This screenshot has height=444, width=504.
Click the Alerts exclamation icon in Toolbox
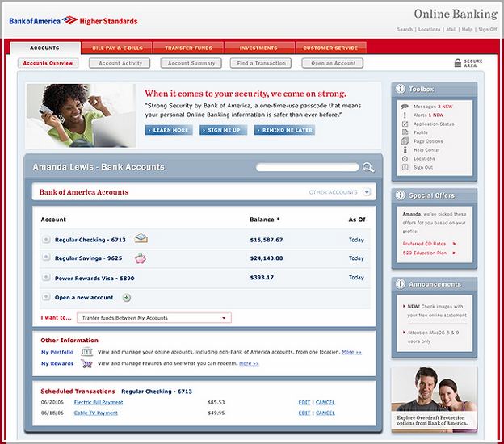click(x=405, y=115)
